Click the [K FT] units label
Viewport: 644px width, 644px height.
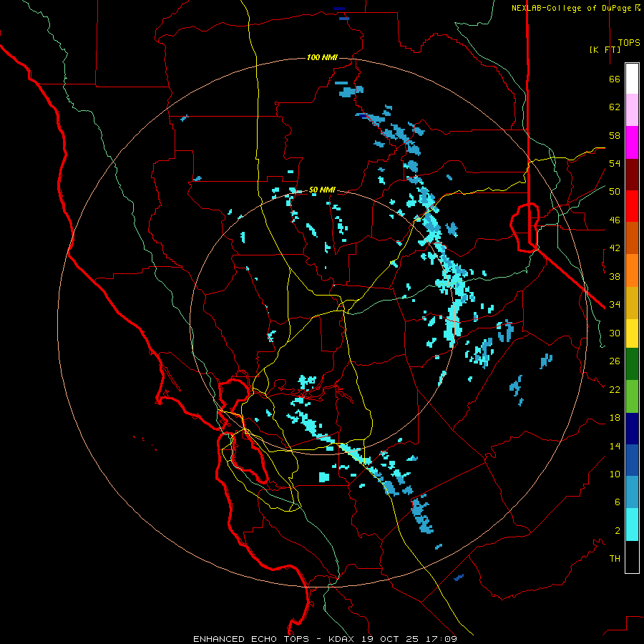tap(605, 49)
